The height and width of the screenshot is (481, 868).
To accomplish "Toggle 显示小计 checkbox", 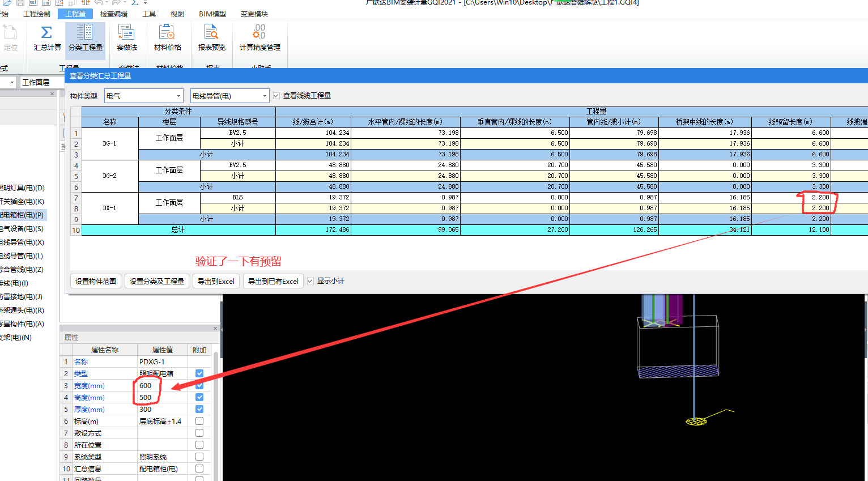I will (x=310, y=281).
